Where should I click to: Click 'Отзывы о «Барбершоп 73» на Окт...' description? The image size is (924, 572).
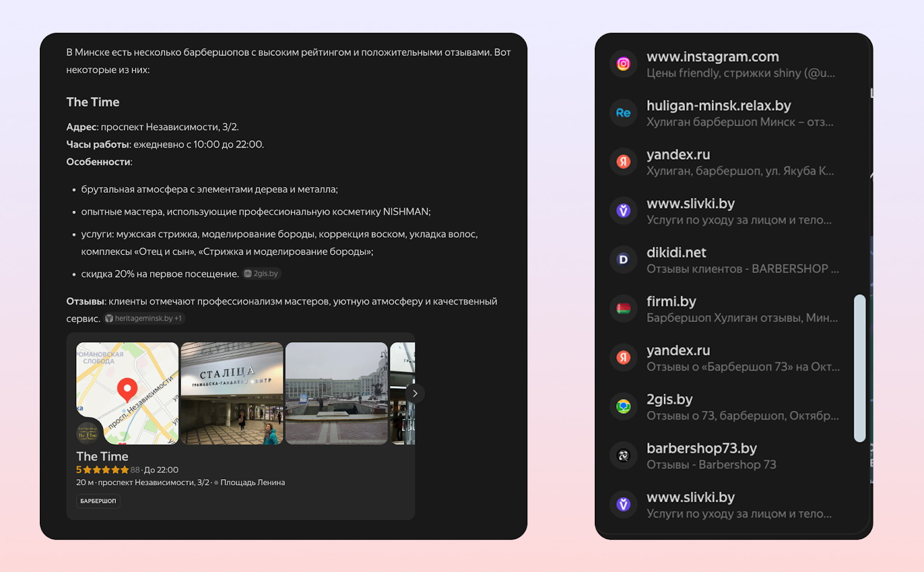coord(743,367)
